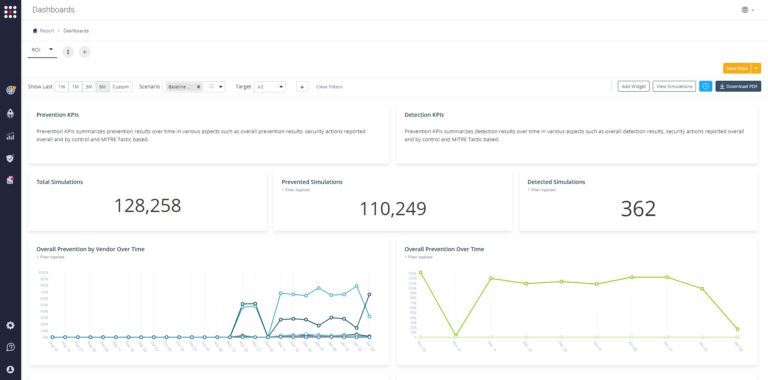This screenshot has height=380, width=768.
Task: Select the 3M time range
Action: (89, 87)
